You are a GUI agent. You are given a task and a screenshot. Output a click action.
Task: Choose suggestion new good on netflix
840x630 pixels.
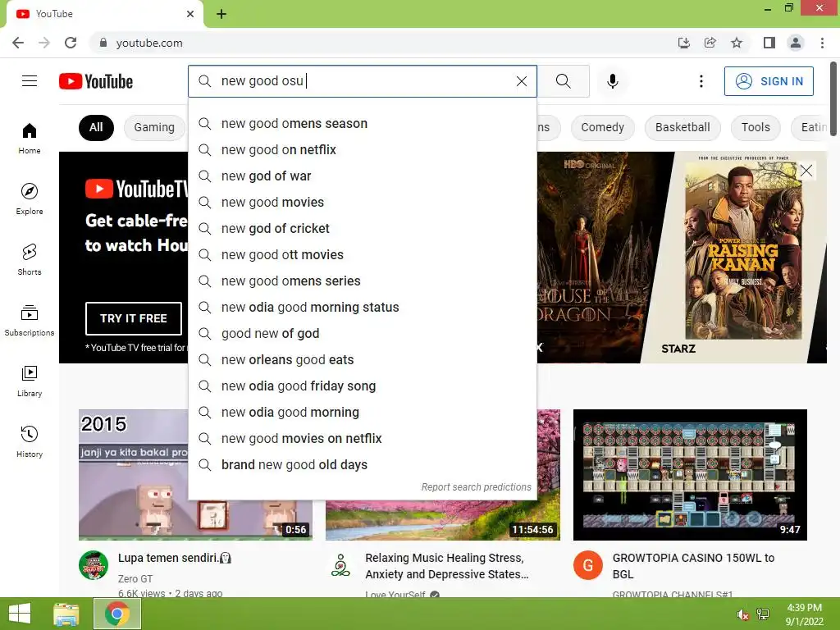click(362, 149)
